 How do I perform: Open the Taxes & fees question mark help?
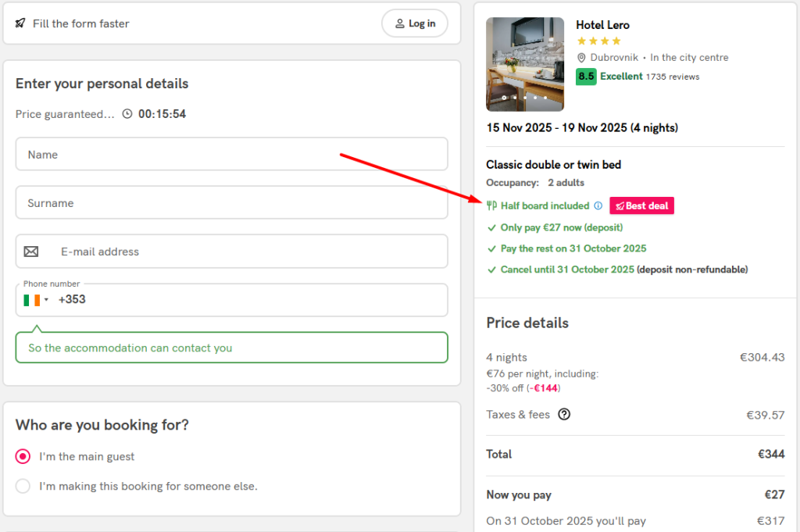(564, 414)
